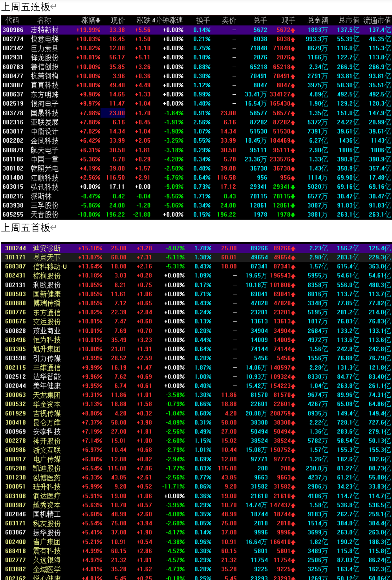The image size is (392, 580).
Task: Select 弘讯科技 stock name
Action: (x=45, y=187)
